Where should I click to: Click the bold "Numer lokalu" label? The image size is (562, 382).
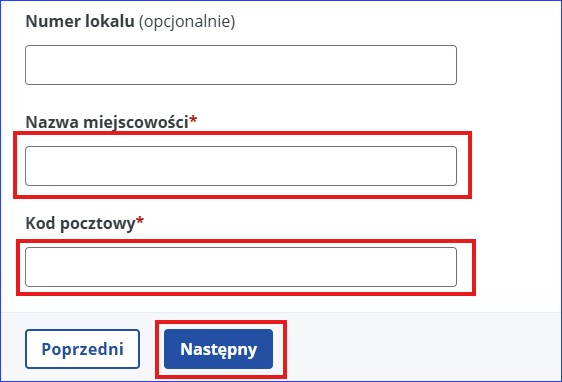pos(80,21)
